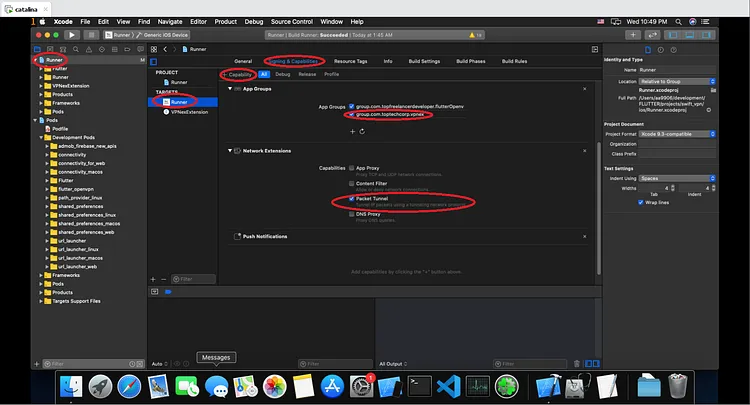Viewport: 750px width, 405px height.
Task: Collapse the App Groups section triangle
Action: coord(230,88)
